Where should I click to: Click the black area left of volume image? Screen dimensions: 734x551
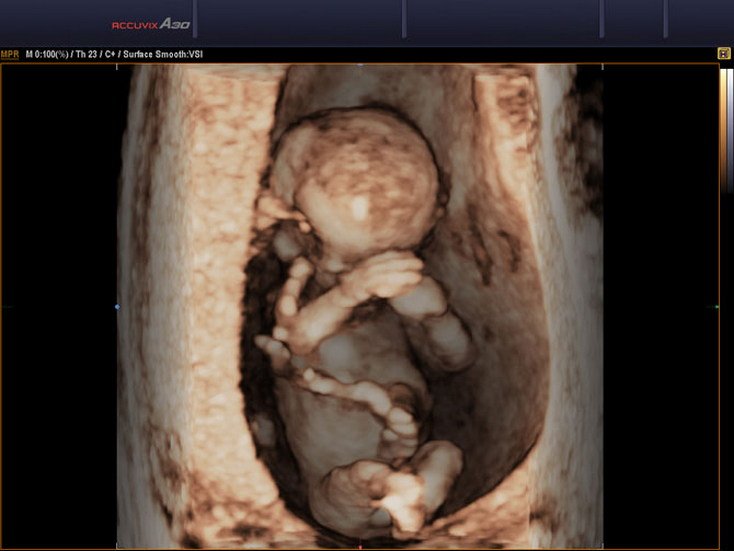tap(58, 300)
